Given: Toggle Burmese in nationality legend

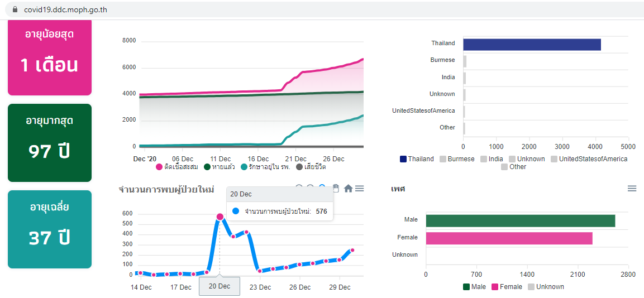Looking at the screenshot, I should click(x=456, y=159).
